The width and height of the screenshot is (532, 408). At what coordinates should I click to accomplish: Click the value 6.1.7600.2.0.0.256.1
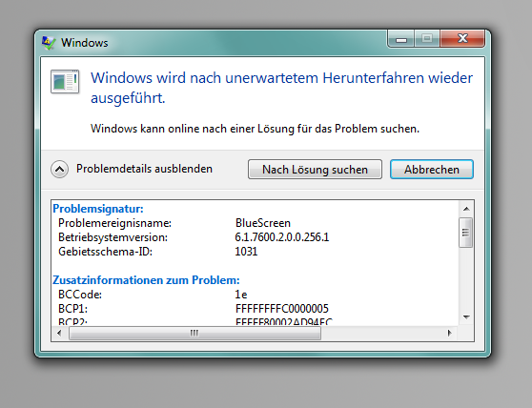pos(282,237)
